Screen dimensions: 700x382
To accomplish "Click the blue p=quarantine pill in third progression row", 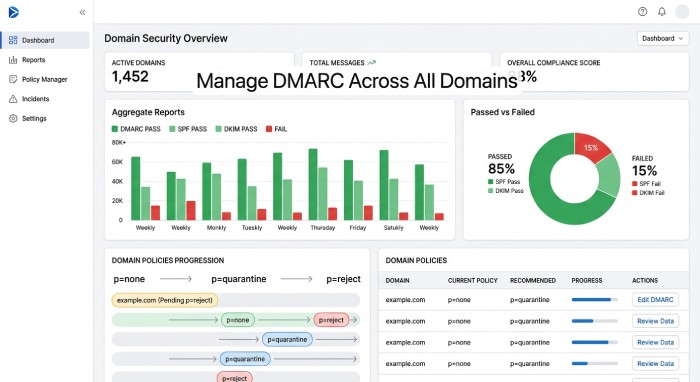I will [287, 340].
